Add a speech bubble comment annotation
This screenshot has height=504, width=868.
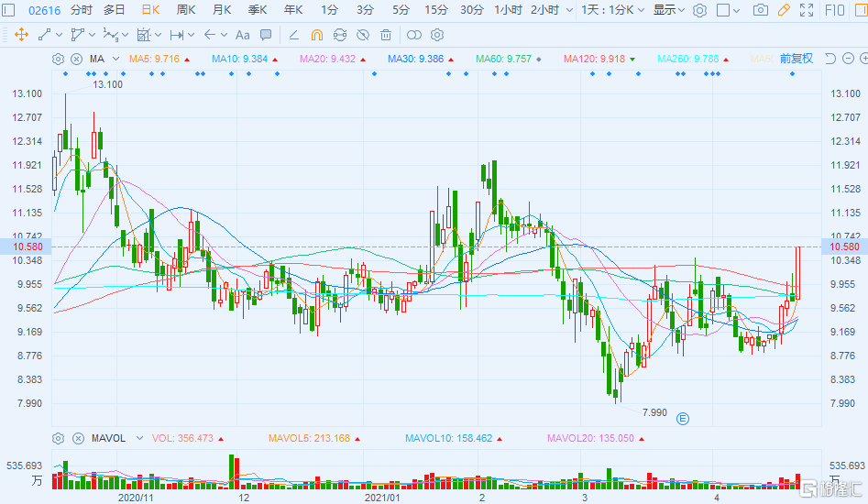[266, 35]
